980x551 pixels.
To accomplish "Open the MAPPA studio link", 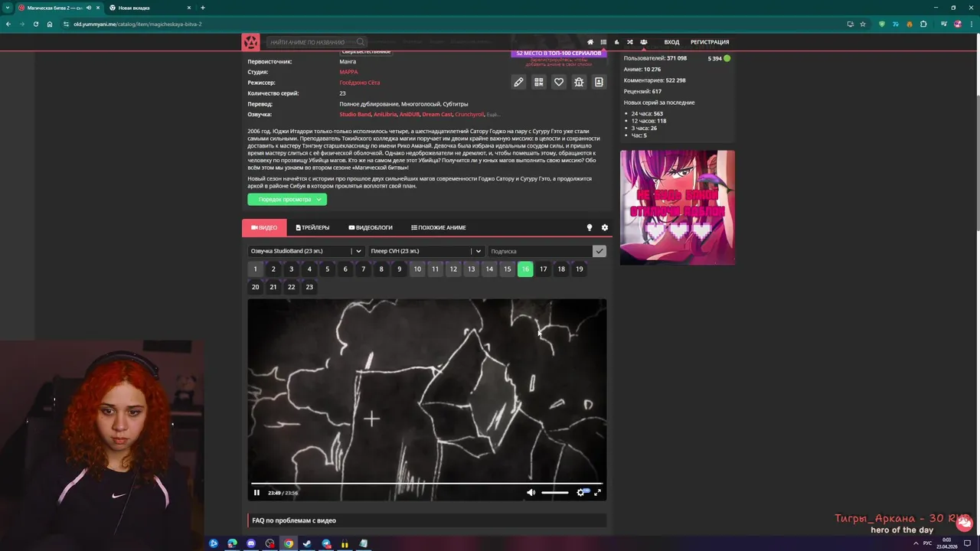I will pyautogui.click(x=348, y=72).
